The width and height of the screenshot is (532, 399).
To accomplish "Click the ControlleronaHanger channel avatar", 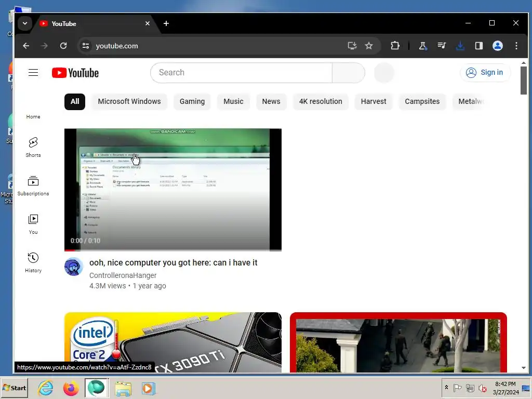I will (74, 267).
